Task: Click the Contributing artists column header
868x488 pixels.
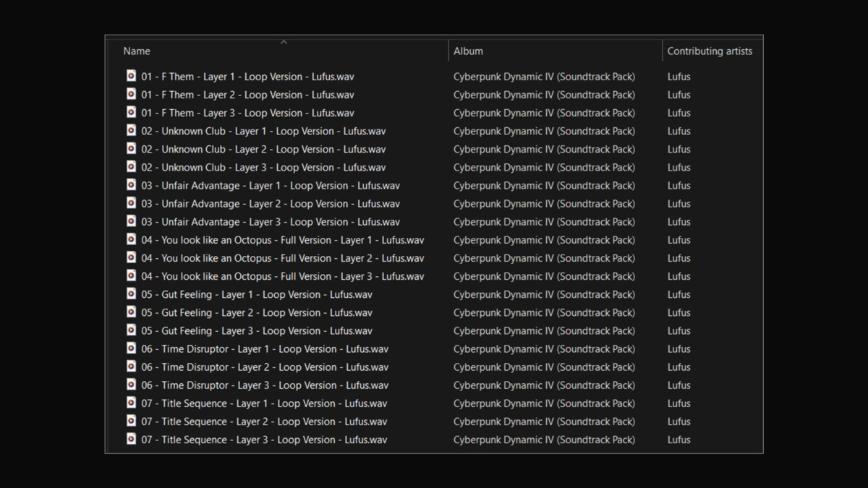Action: (x=709, y=51)
